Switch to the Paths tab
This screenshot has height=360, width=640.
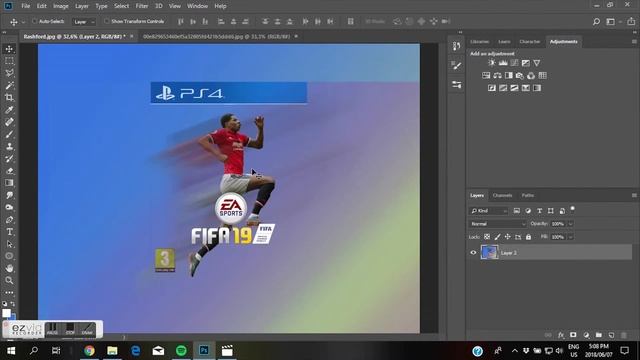tap(528, 196)
